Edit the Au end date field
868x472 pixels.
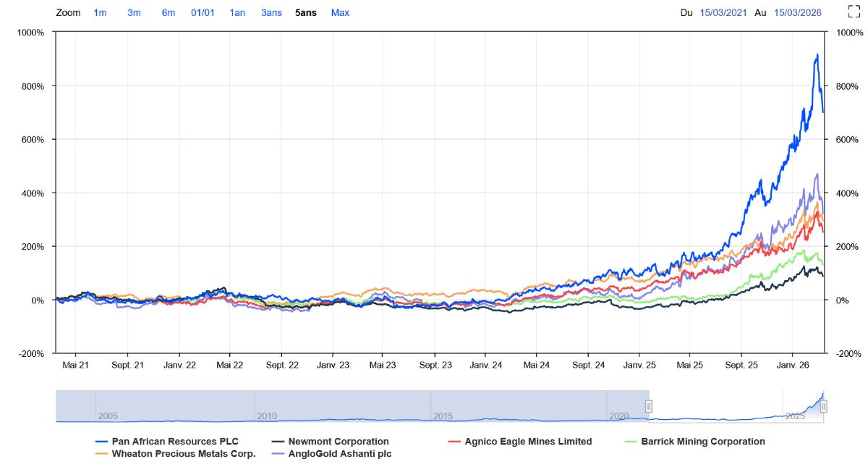(798, 12)
